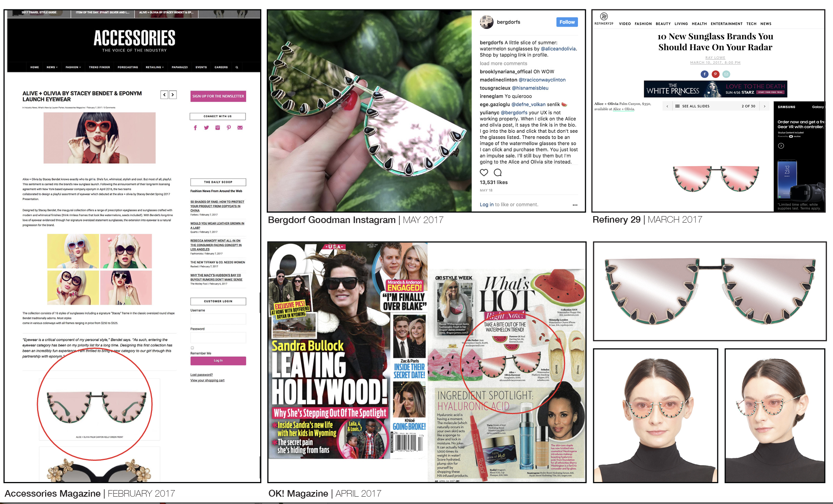Image resolution: width=833 pixels, height=504 pixels.
Task: Click the comment bubble icon on Instagram post
Action: (498, 173)
